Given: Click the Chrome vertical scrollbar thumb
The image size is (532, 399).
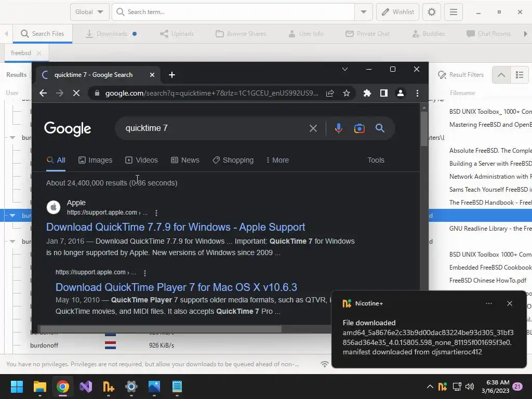Looking at the screenshot, I should [x=424, y=129].
